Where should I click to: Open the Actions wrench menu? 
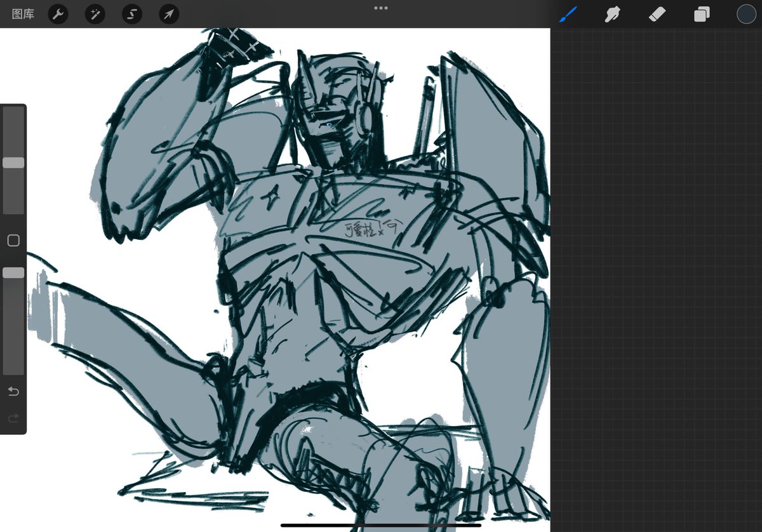pos(58,14)
